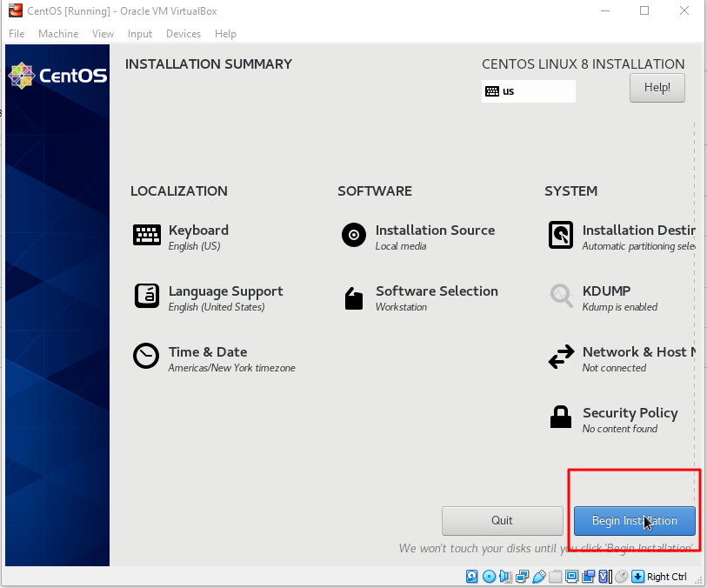Click the CPU virtualization status icon
The image size is (707, 588).
[x=604, y=577]
